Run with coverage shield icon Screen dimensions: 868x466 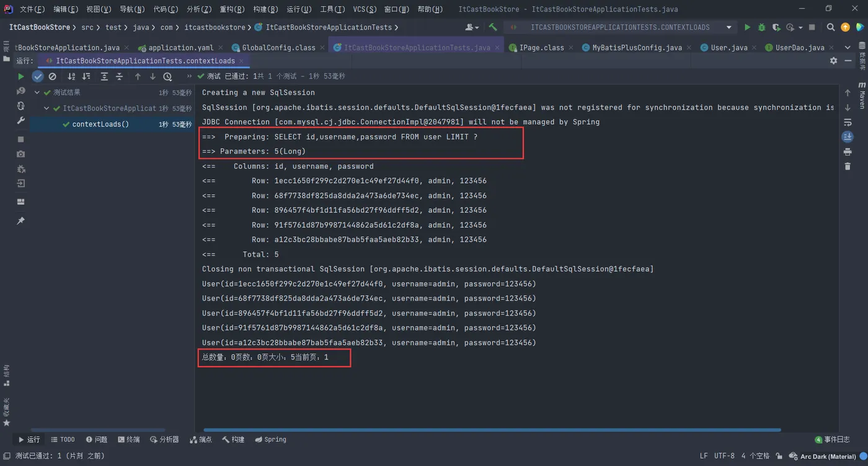point(776,27)
